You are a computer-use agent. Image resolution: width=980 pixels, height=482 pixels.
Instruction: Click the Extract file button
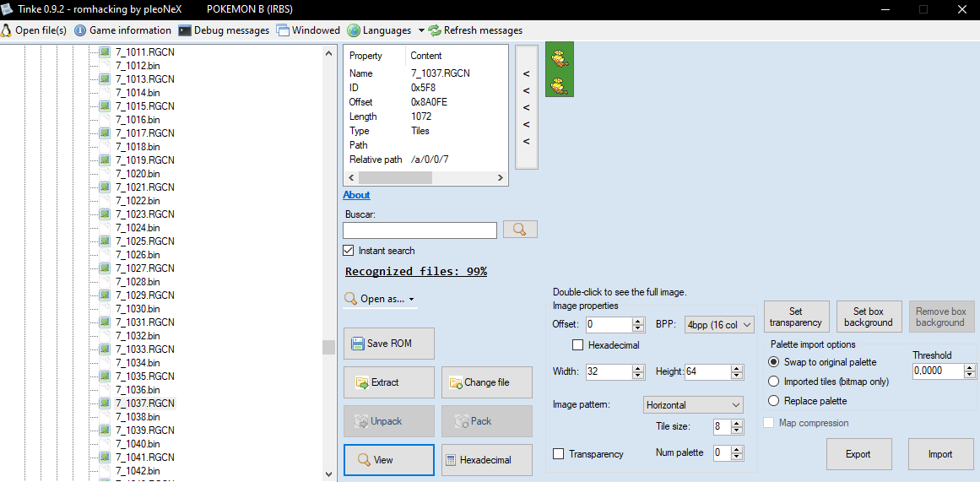[x=389, y=382]
